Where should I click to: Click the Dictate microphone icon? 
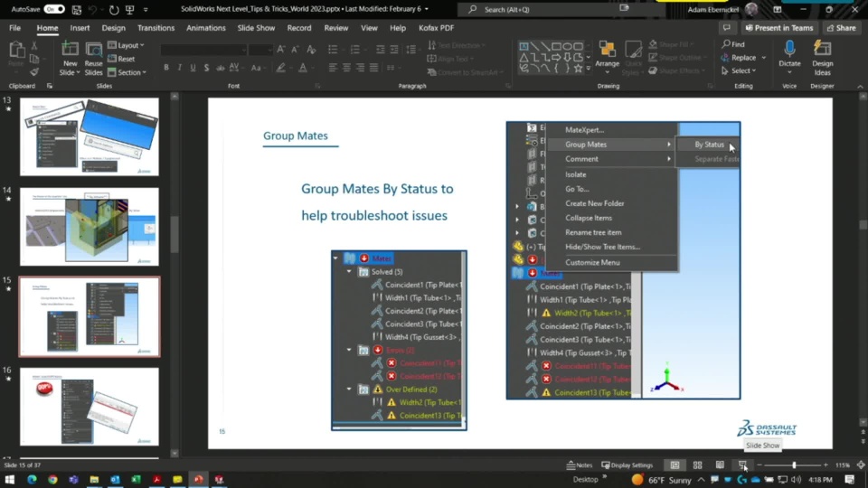tap(789, 49)
